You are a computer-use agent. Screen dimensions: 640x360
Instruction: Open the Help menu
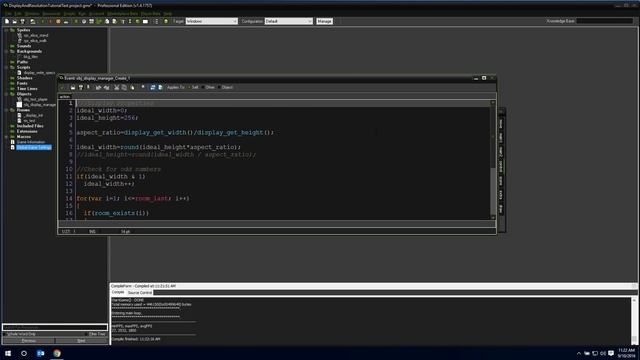[167, 13]
